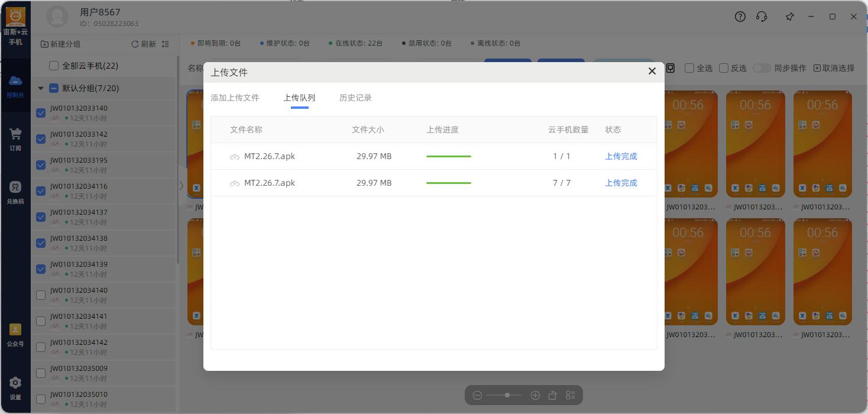868x414 pixels.
Task: Check the 全部云手机(22) checkbox
Action: pyautogui.click(x=54, y=66)
